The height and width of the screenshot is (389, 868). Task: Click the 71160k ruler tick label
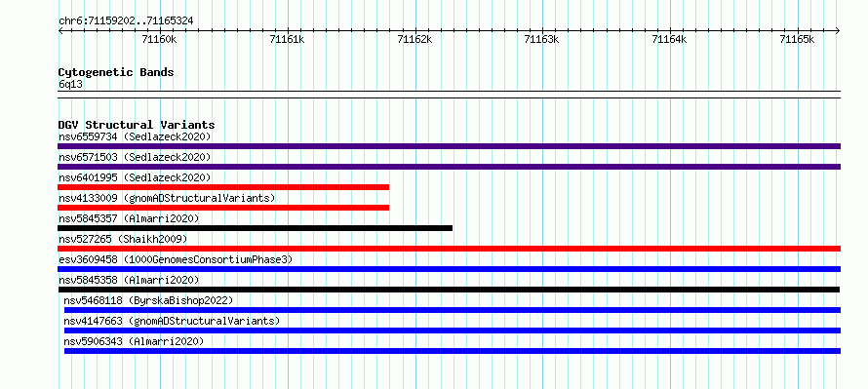click(159, 39)
